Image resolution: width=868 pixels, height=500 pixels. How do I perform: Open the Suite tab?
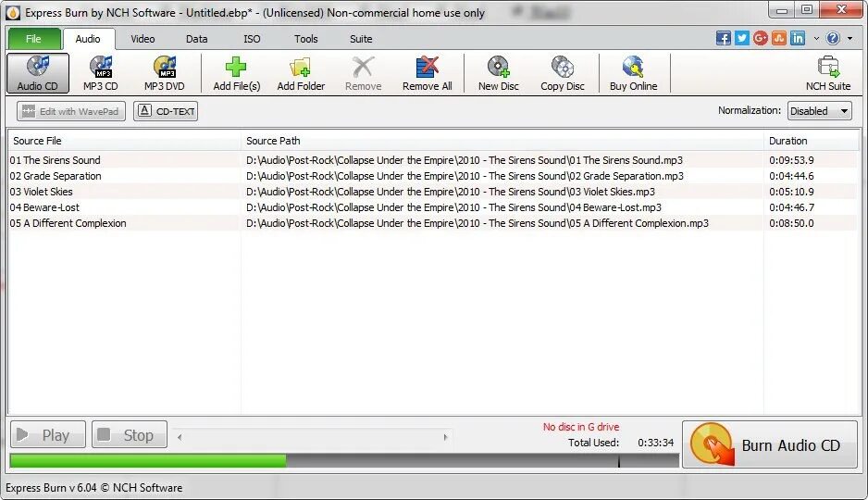360,39
